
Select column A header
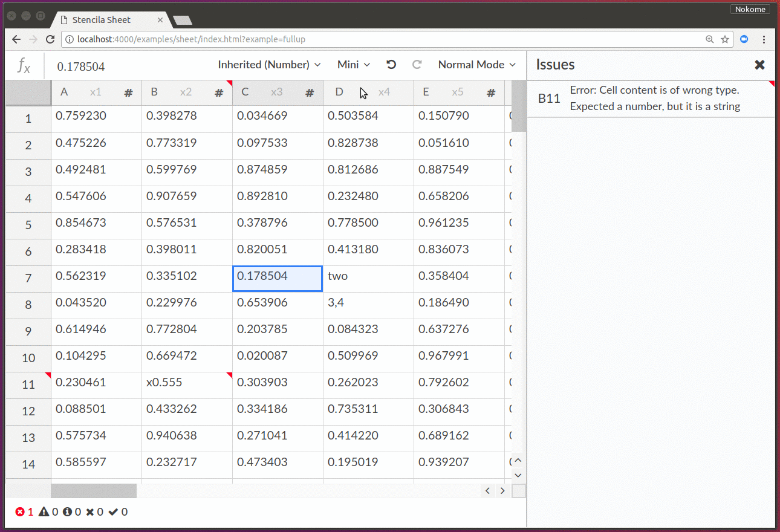96,92
